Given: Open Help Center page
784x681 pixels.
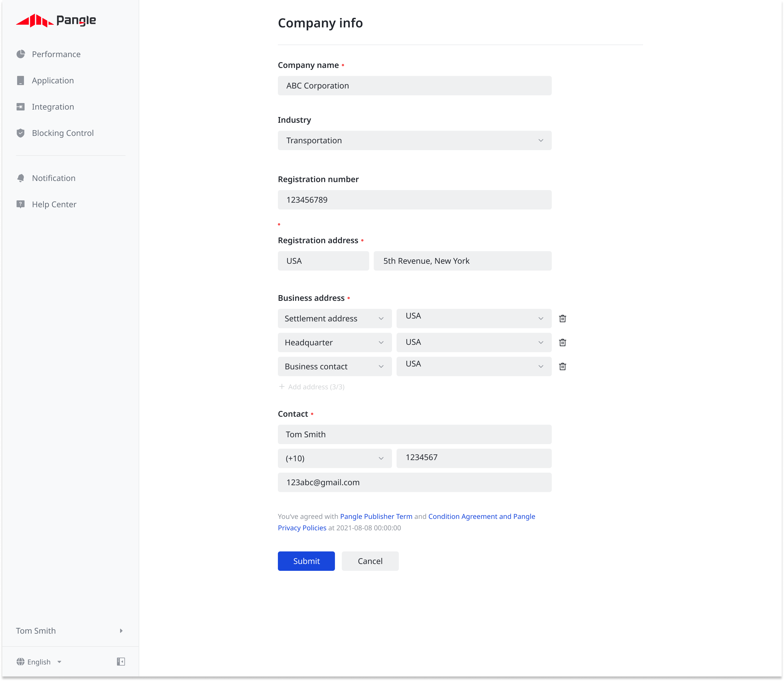Looking at the screenshot, I should coord(54,204).
